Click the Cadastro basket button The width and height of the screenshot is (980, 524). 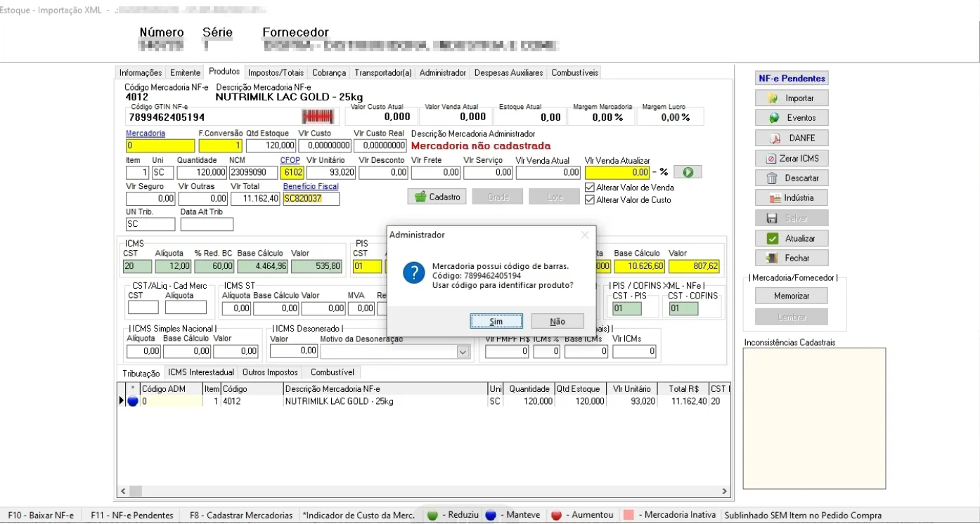[x=437, y=197]
